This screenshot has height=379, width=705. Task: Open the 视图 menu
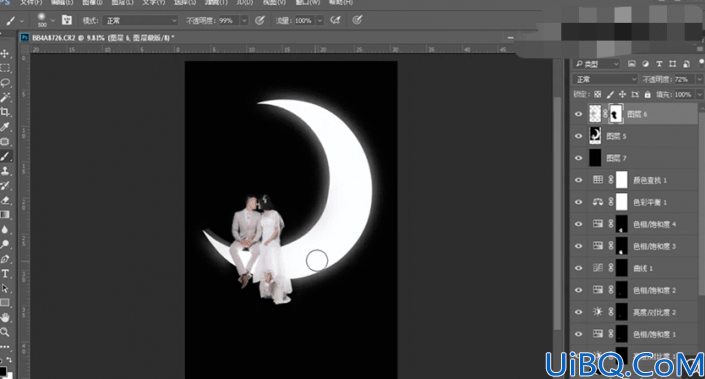[274, 3]
